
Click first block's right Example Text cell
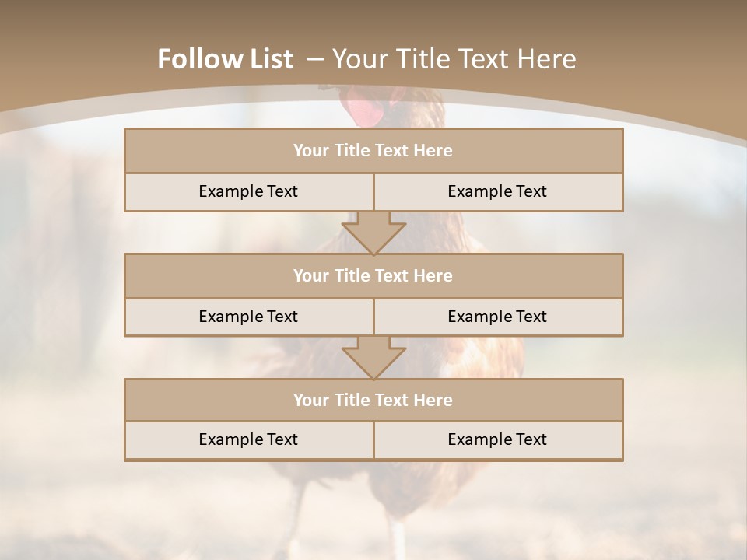498,192
